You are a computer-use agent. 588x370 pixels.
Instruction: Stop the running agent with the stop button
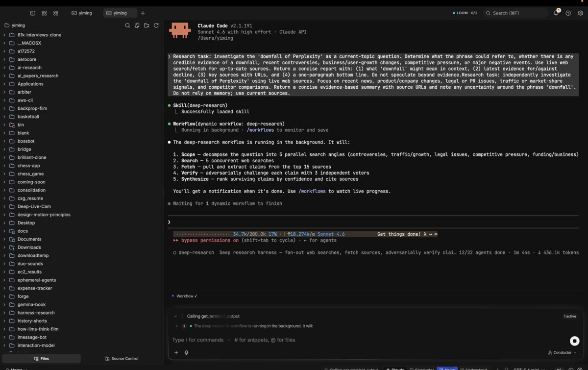[x=575, y=341]
